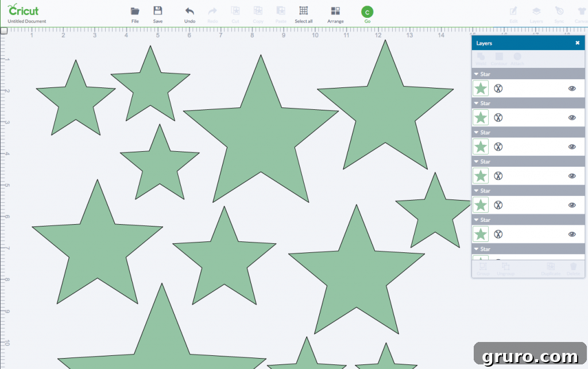
Task: Select the fourth Star layer thumbnail
Action: (481, 176)
